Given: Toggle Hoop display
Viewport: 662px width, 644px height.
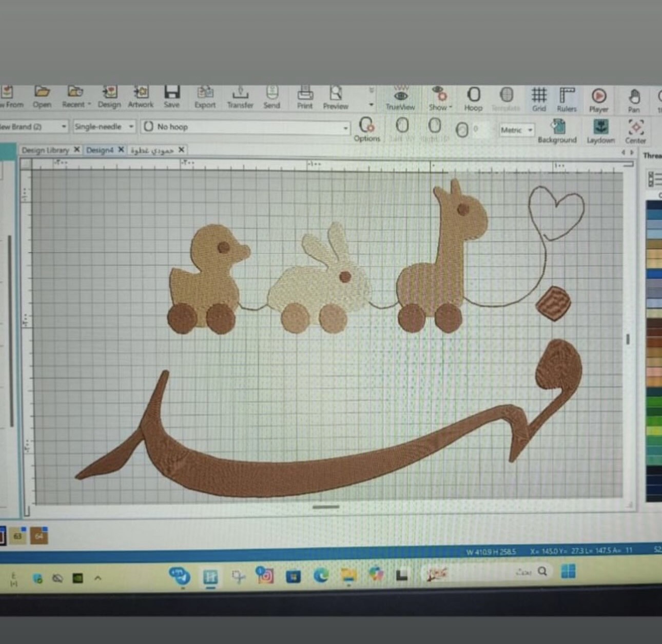Looking at the screenshot, I should click(473, 99).
